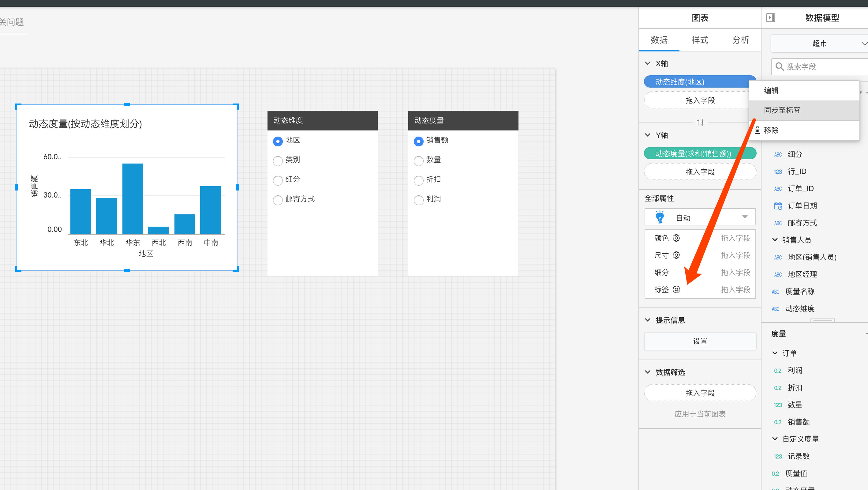The height and width of the screenshot is (490, 868).
Task: Choose 移除 in the context menu
Action: click(804, 130)
